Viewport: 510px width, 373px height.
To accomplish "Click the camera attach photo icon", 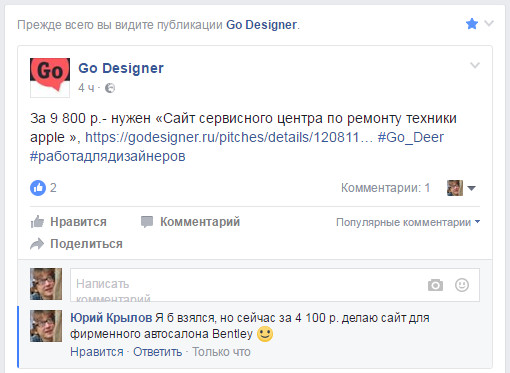I will (435, 285).
